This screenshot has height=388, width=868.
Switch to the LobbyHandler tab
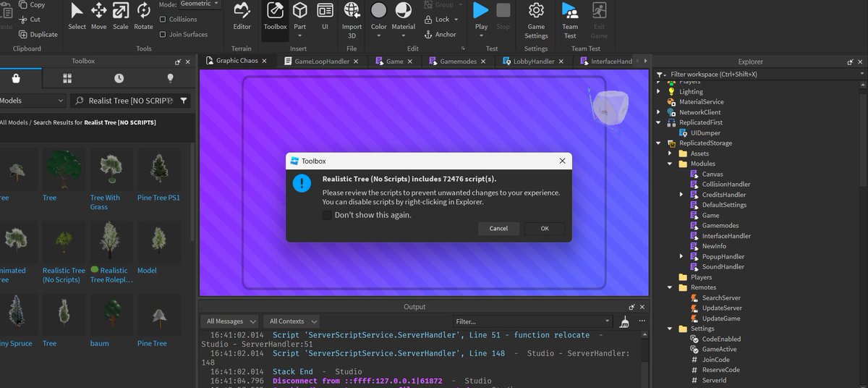click(x=534, y=62)
